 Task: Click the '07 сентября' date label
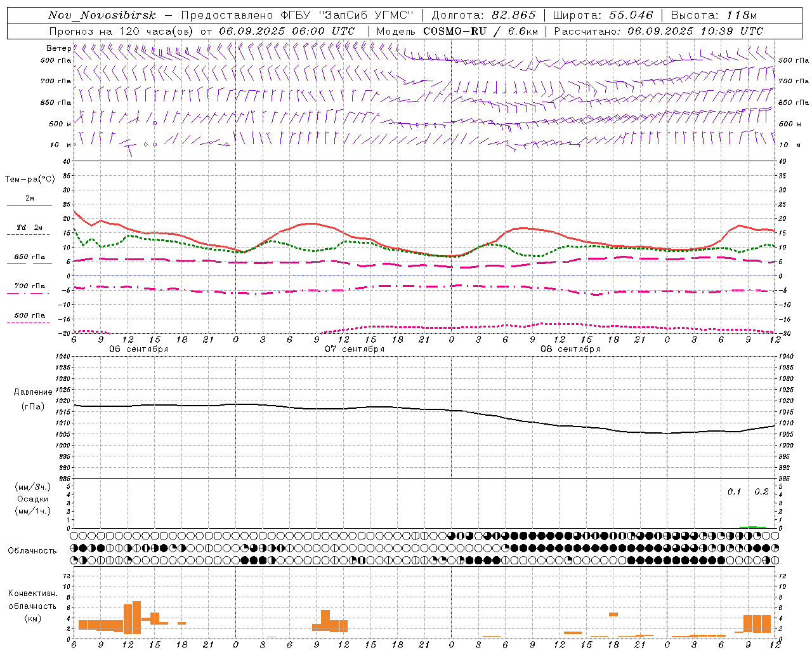point(355,349)
